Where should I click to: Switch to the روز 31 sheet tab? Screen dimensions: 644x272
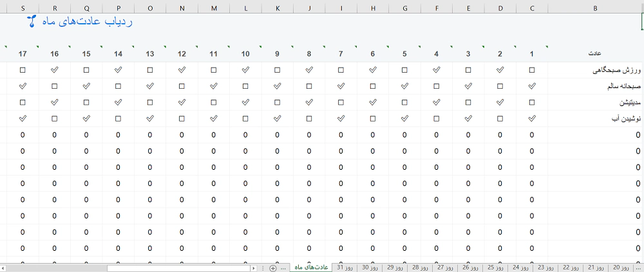(x=345, y=267)
